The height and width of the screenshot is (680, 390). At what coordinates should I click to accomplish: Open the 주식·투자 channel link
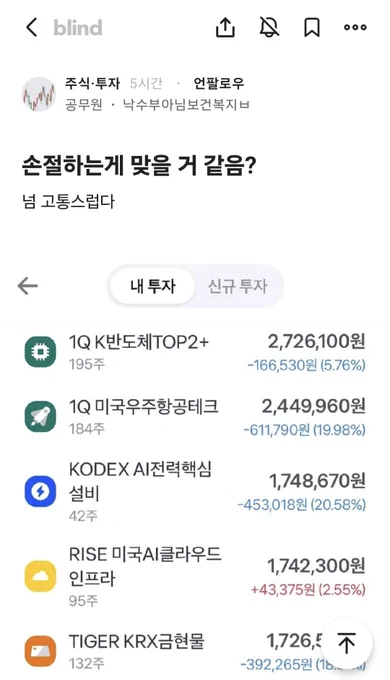pos(92,83)
